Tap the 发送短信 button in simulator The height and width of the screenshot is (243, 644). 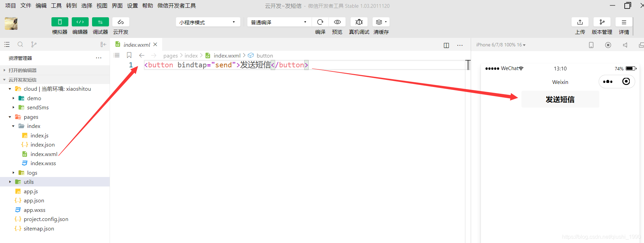(560, 99)
